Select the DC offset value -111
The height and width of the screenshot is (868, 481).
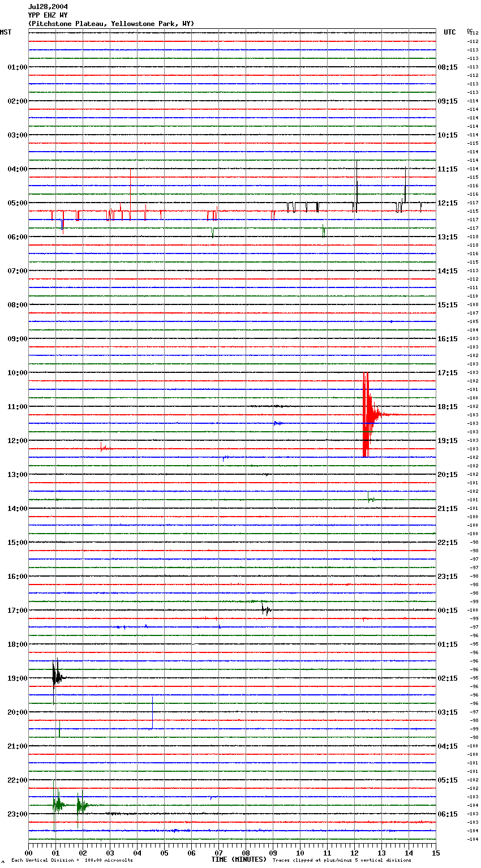[x=473, y=287]
